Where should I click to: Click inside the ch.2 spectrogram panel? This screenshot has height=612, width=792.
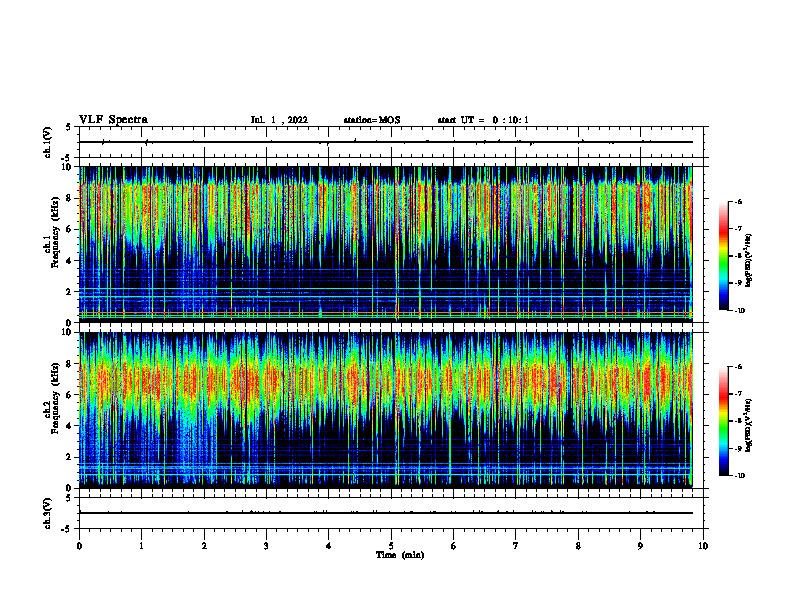click(386, 410)
